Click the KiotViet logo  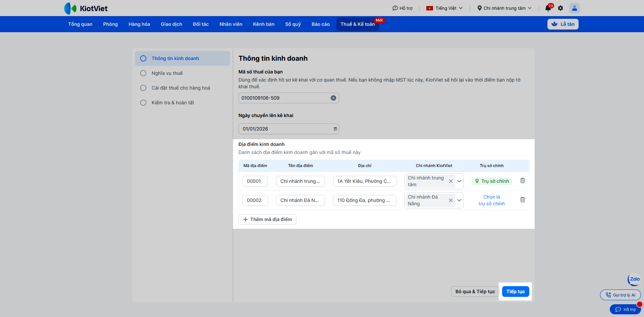coord(86,8)
